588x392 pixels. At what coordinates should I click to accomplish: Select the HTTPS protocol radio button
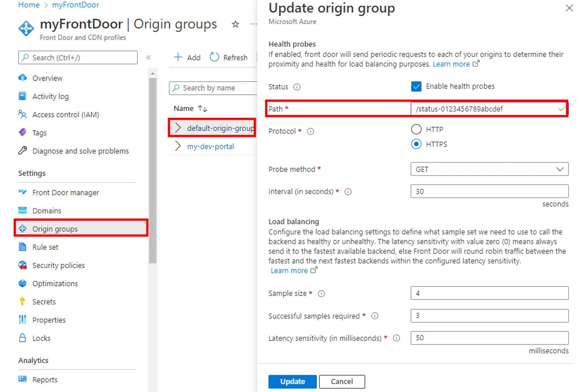click(416, 144)
